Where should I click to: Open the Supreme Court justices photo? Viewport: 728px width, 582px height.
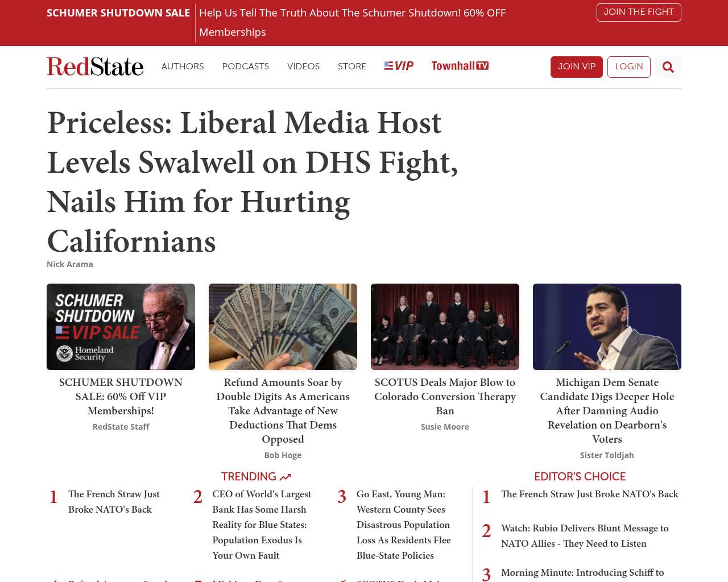point(445,327)
